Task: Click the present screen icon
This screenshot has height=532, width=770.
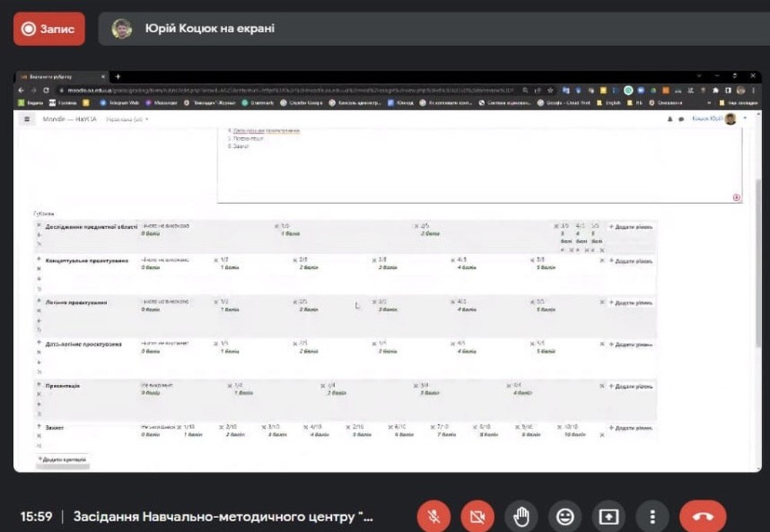Action: (609, 516)
